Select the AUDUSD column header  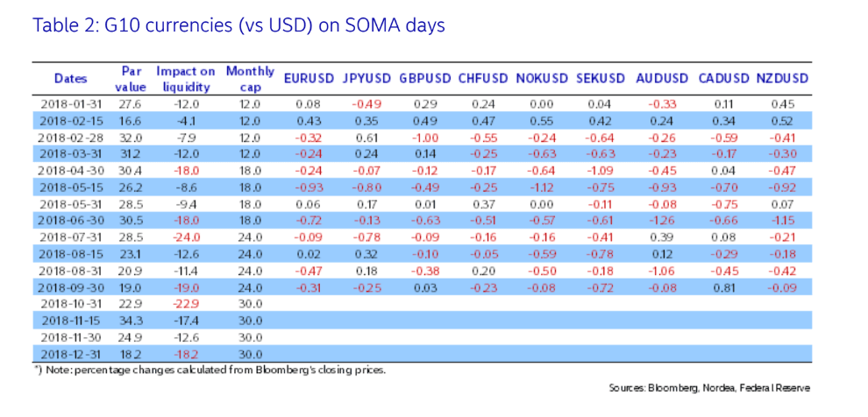(662, 79)
